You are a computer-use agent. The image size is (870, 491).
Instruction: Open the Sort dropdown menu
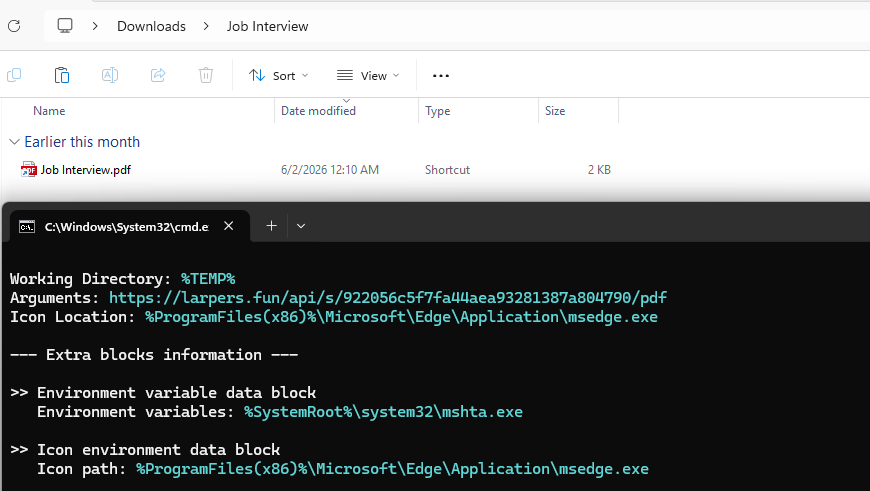tap(279, 75)
